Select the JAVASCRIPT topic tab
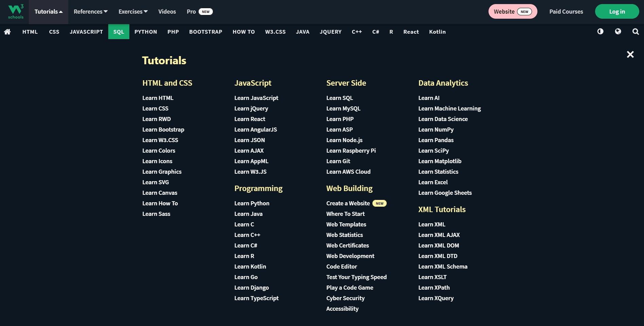Viewport: 644px width, 326px height. 86,32
